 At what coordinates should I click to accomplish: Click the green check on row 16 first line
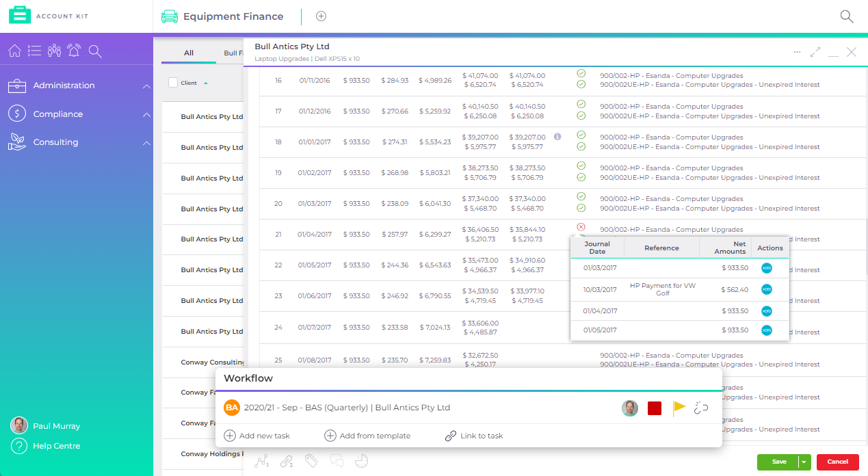click(x=581, y=73)
